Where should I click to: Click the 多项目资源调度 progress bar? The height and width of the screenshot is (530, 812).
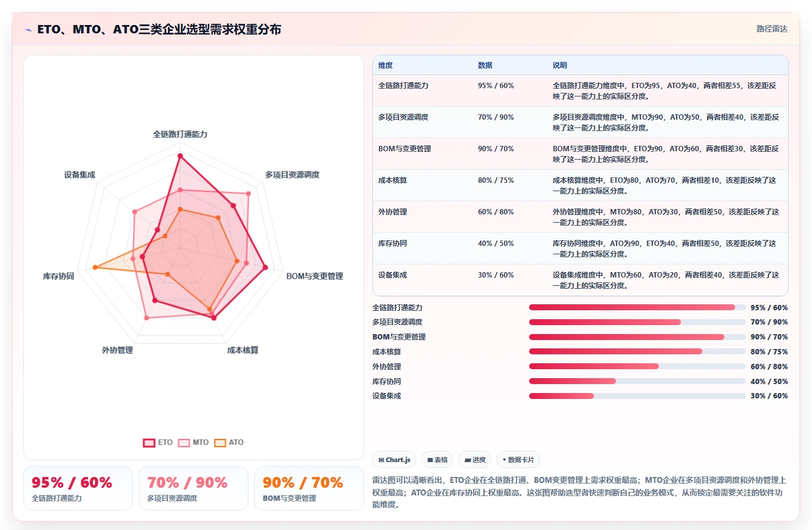point(637,322)
